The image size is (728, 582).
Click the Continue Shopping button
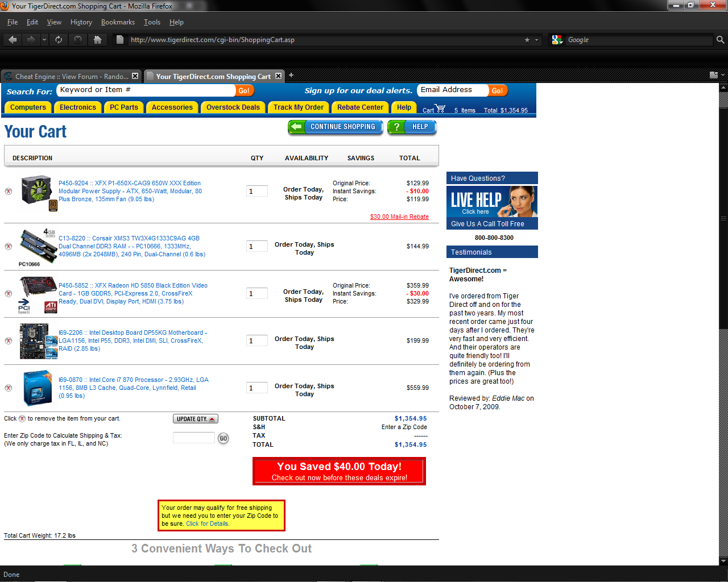[336, 127]
